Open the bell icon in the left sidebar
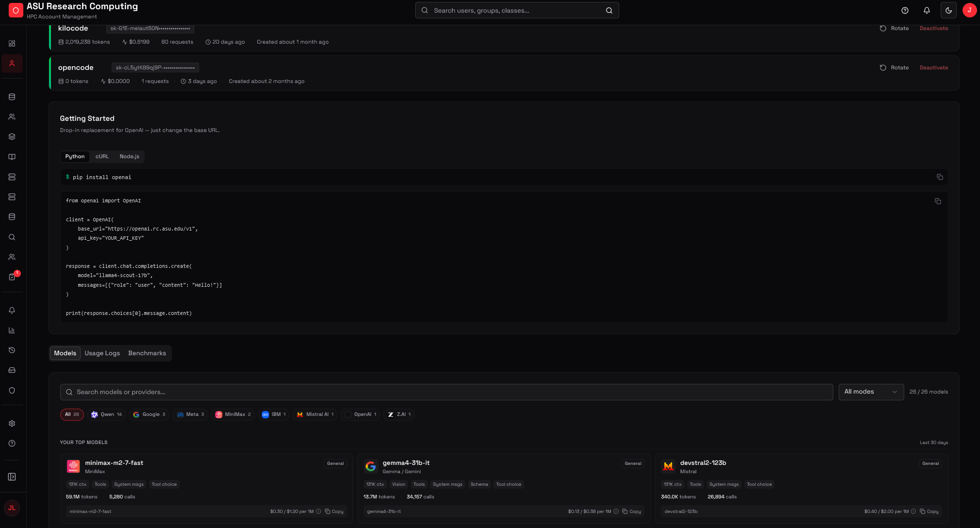Viewport: 980px width, 528px height. coord(12,311)
